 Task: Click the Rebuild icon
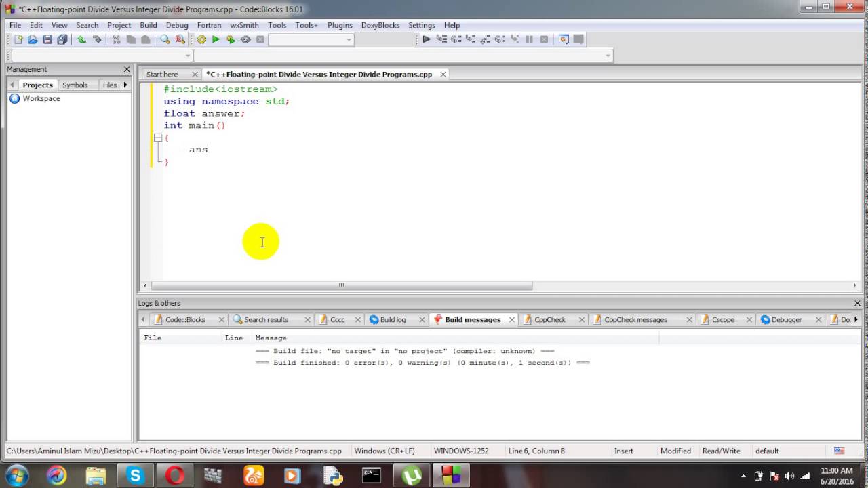tap(245, 39)
